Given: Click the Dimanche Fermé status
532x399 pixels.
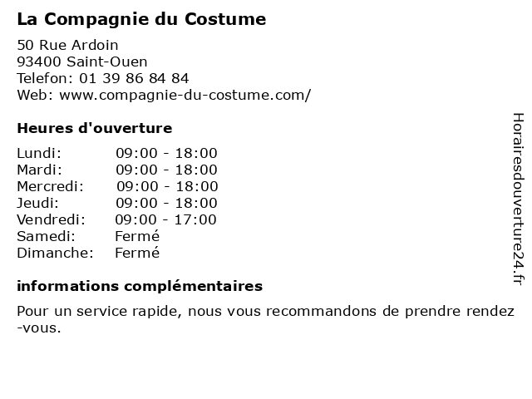Looking at the screenshot, I should click(137, 253).
